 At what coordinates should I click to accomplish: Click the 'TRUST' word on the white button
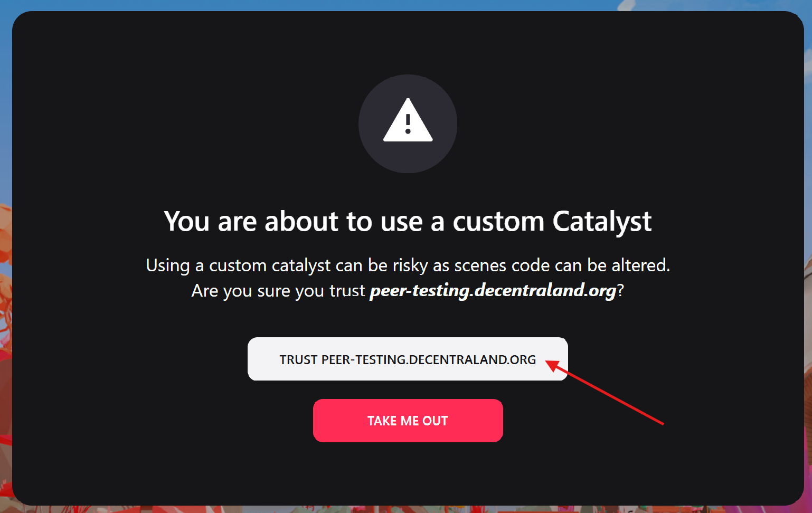click(x=298, y=360)
